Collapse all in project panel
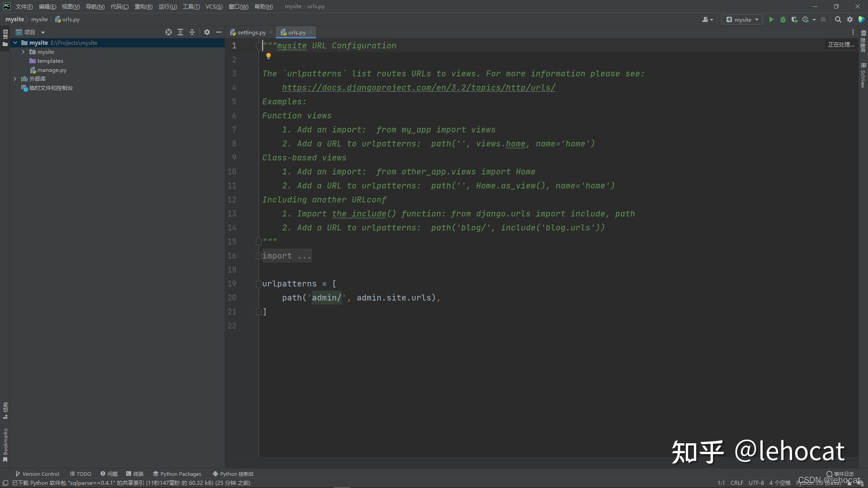868x488 pixels. point(192,32)
